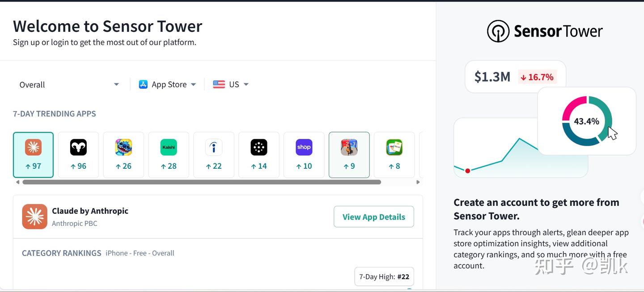Click the trending apps scrollbar left arrow
The width and height of the screenshot is (644, 292).
tap(17, 182)
